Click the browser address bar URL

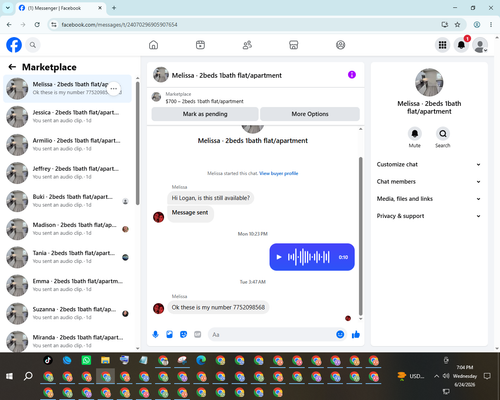119,25
